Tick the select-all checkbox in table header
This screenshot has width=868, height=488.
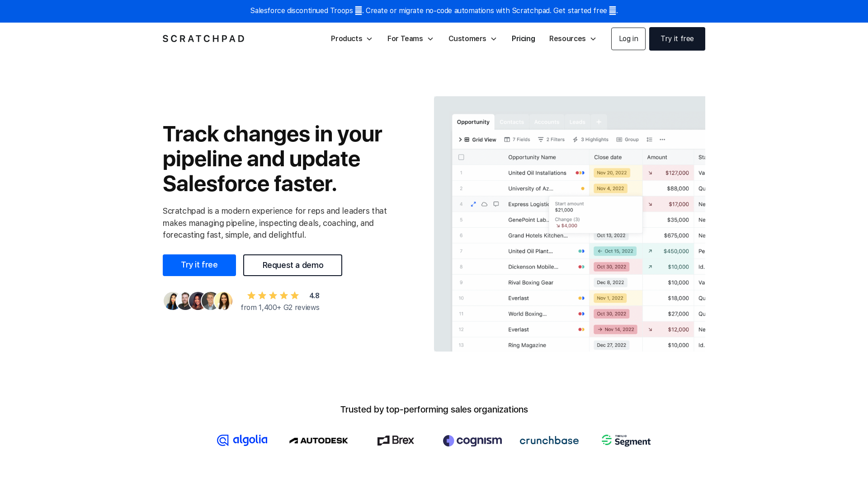pos(461,157)
